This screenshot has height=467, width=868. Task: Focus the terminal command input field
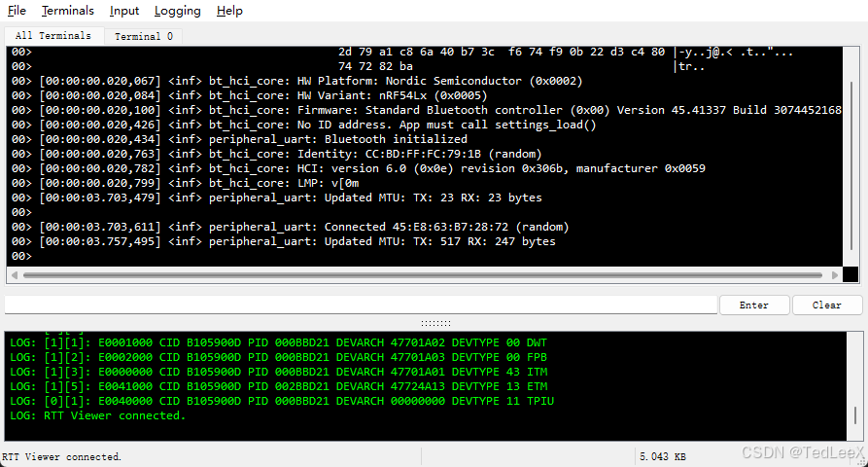361,305
